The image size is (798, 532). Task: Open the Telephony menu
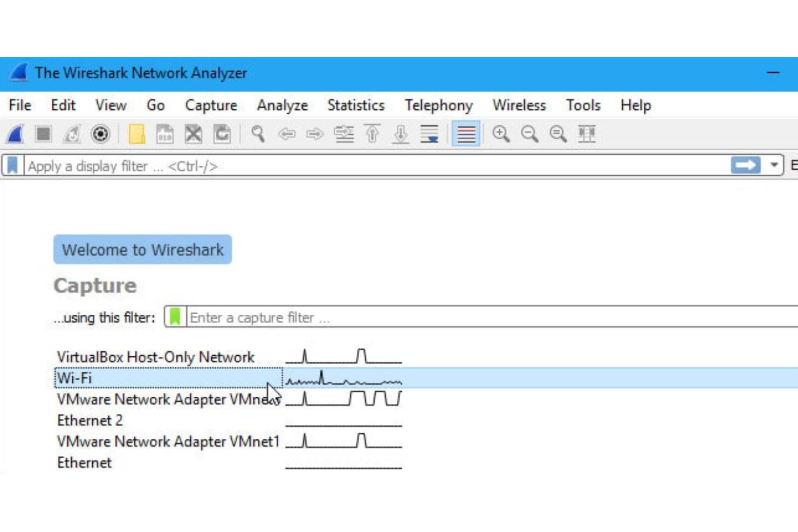tap(438, 106)
